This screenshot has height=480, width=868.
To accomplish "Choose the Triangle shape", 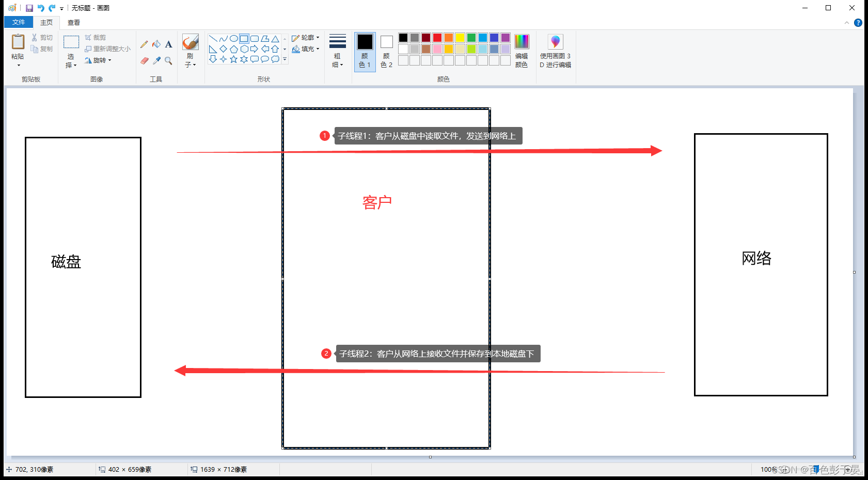I will 275,39.
